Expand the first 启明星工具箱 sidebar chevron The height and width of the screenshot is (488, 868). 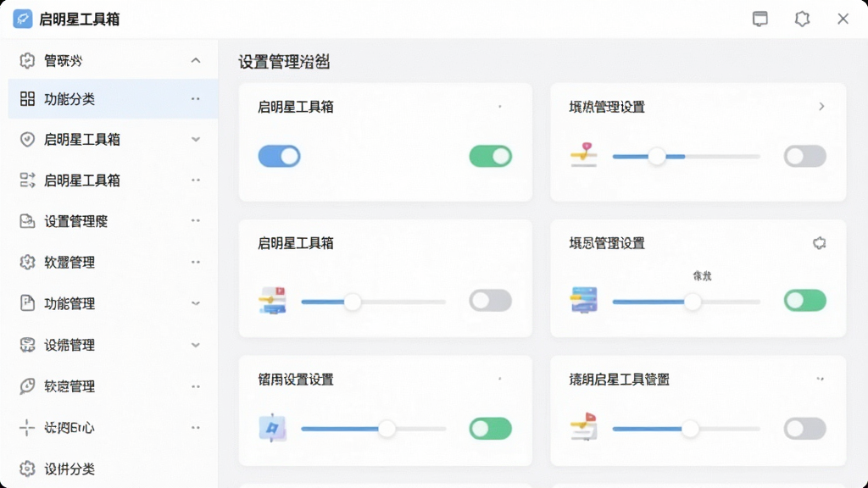(x=196, y=140)
